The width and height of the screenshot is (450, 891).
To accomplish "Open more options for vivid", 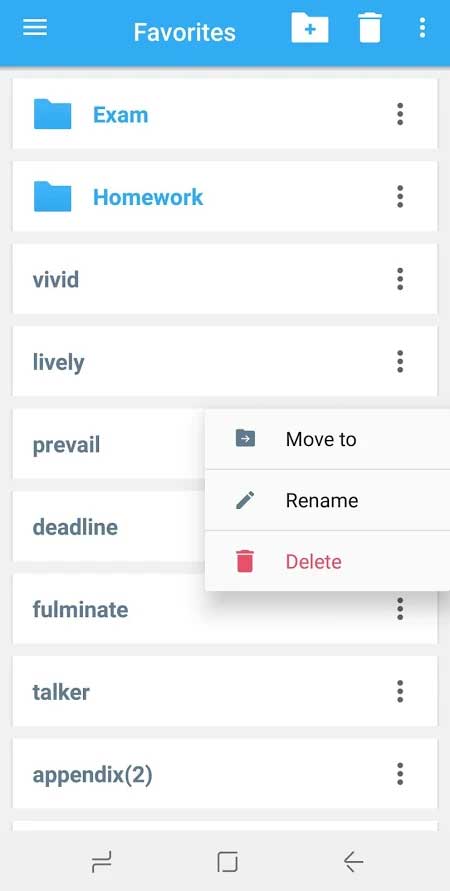I will (x=400, y=279).
